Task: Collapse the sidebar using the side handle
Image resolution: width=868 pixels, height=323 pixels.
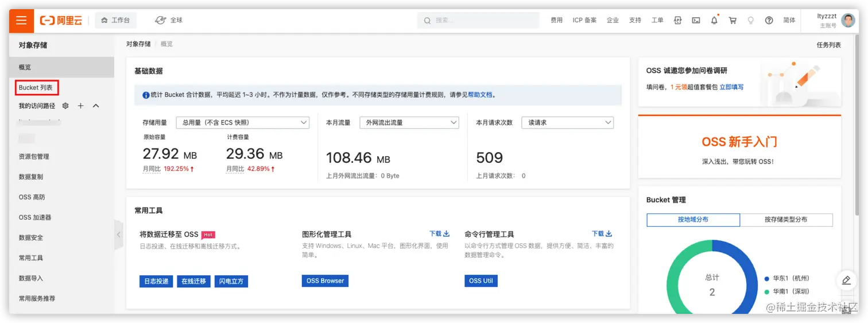Action: pos(119,235)
